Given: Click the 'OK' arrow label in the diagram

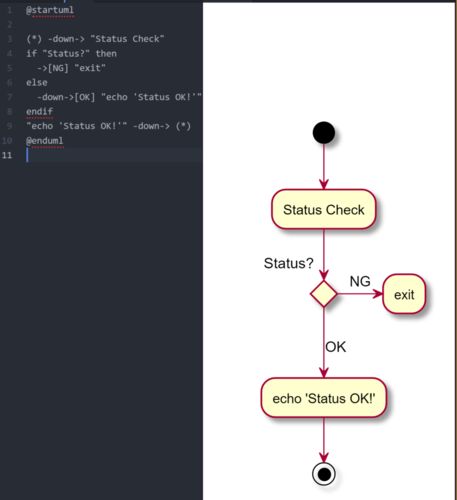Looking at the screenshot, I should coord(336,347).
